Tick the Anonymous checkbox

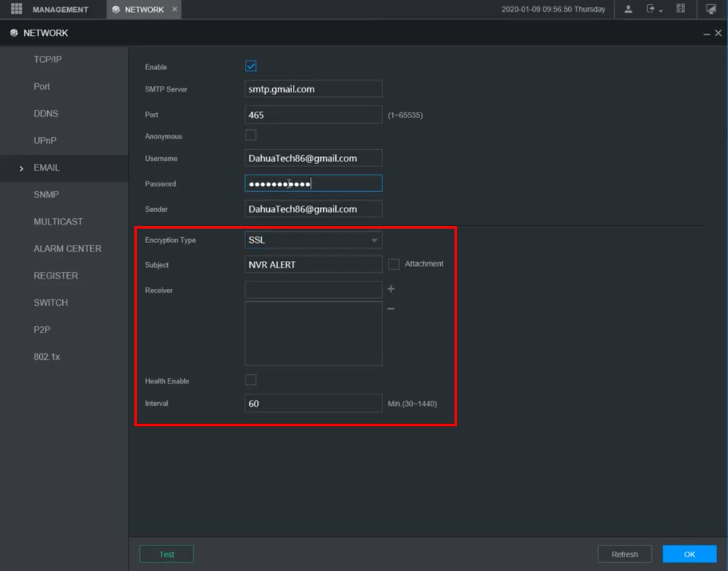251,135
